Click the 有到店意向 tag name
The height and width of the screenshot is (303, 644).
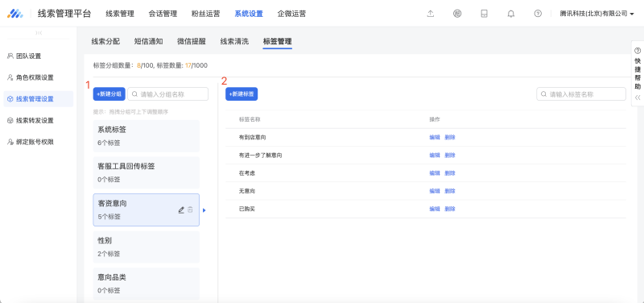[x=252, y=137]
